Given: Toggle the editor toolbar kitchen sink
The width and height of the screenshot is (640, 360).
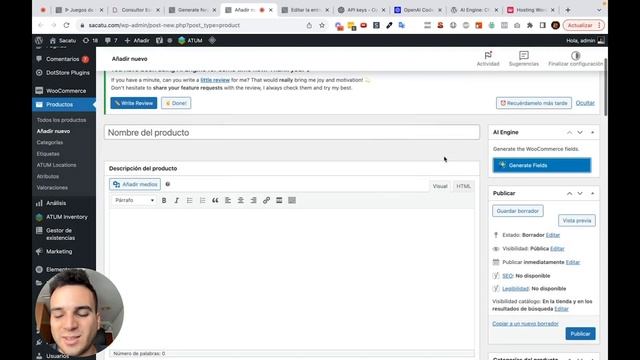Looking at the screenshot, I should point(292,200).
